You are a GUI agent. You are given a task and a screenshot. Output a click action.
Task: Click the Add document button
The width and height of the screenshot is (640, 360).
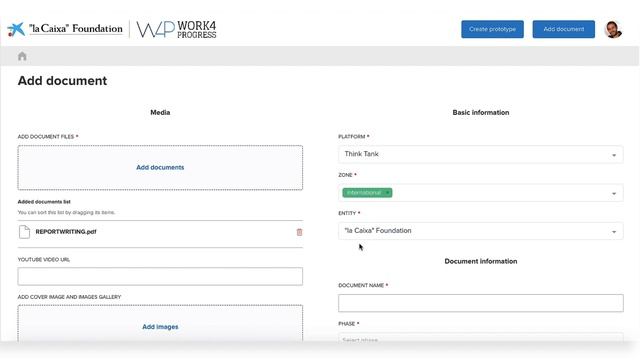pyautogui.click(x=563, y=29)
